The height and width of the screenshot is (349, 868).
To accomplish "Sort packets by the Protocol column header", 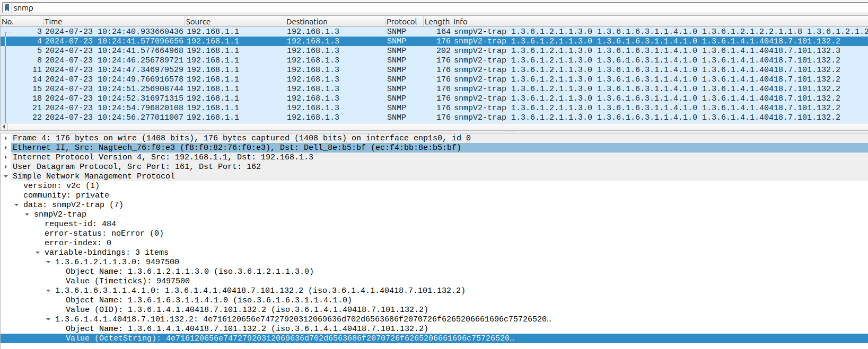I will point(404,22).
